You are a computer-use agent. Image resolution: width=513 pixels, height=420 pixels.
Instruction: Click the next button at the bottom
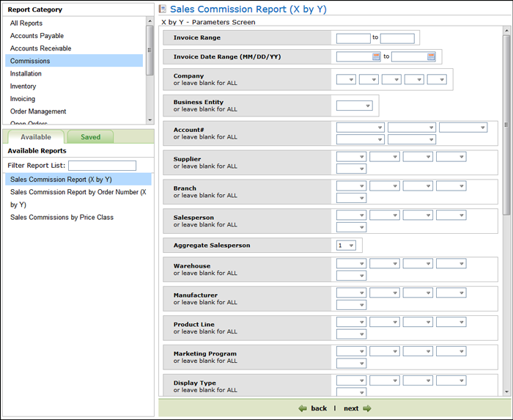coord(351,408)
